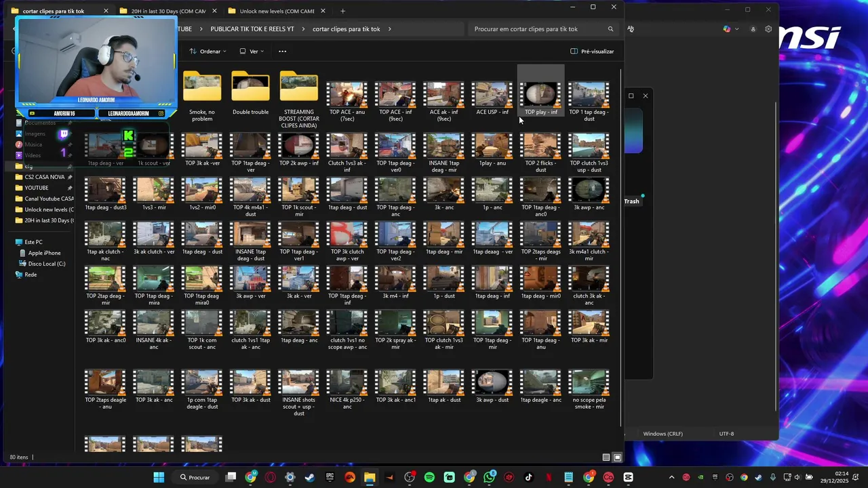Open Disco Local (C:) in sidebar
The image size is (868, 488).
[47, 264]
